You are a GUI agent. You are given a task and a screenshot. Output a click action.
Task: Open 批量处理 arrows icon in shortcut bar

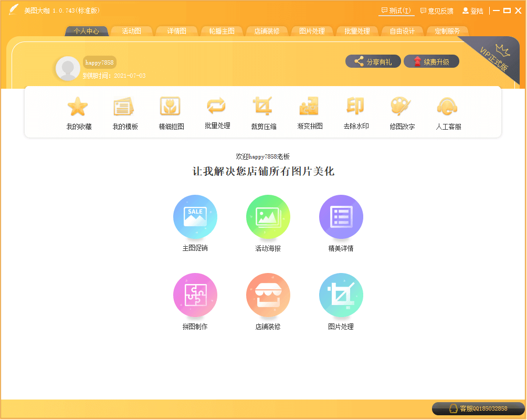click(x=216, y=106)
